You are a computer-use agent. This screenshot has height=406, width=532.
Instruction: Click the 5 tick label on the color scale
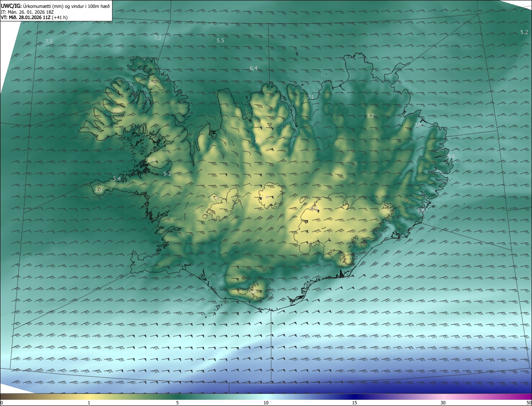177,403
